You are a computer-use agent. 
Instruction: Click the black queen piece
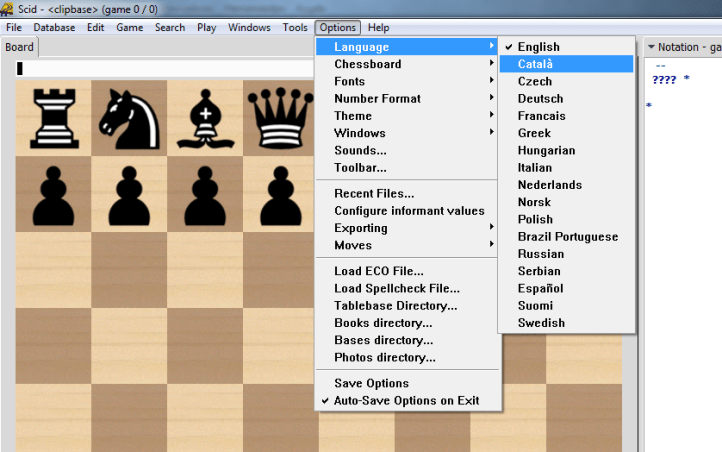pos(279,117)
